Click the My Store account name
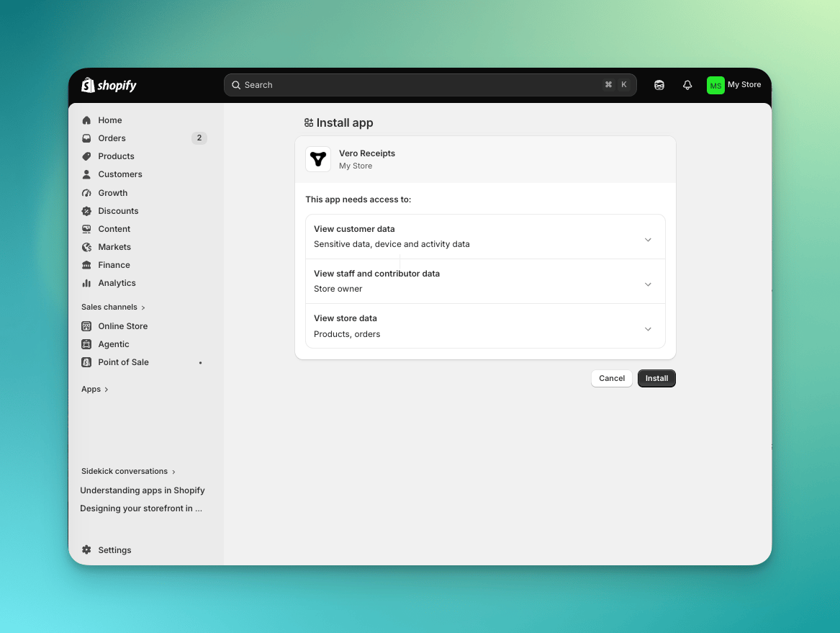This screenshot has height=633, width=840. [x=744, y=85]
